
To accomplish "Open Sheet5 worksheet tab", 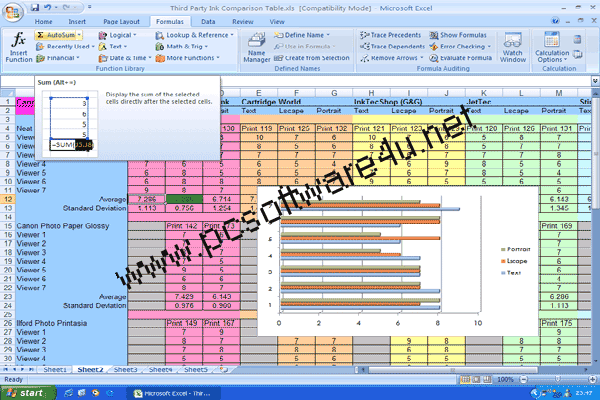I will pos(196,370).
